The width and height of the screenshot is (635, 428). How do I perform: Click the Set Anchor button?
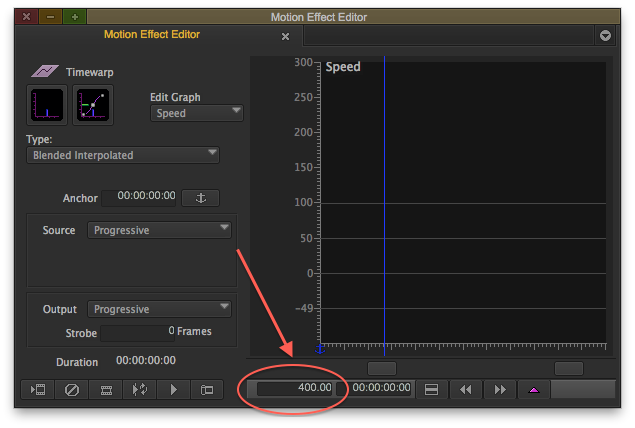pos(200,198)
